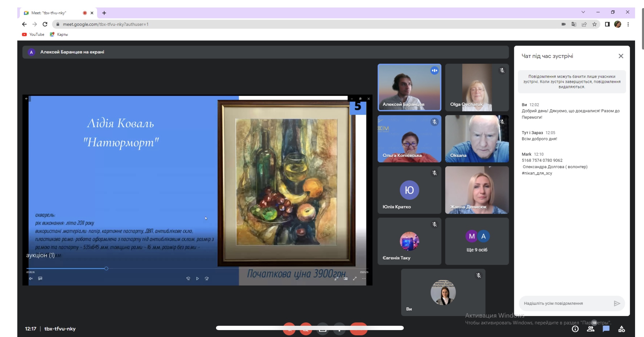The height and width of the screenshot is (337, 644).
Task: Open the Translate page icon
Action: pos(574,24)
